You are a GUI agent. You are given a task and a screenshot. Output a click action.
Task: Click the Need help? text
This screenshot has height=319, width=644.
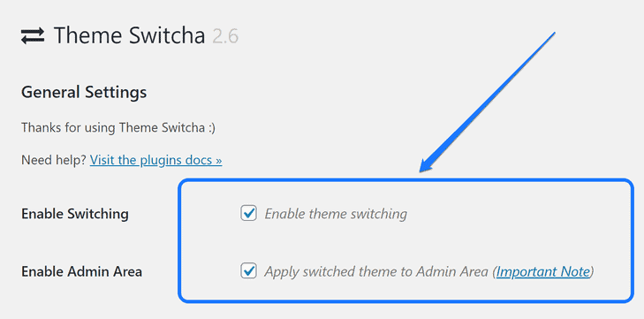53,160
